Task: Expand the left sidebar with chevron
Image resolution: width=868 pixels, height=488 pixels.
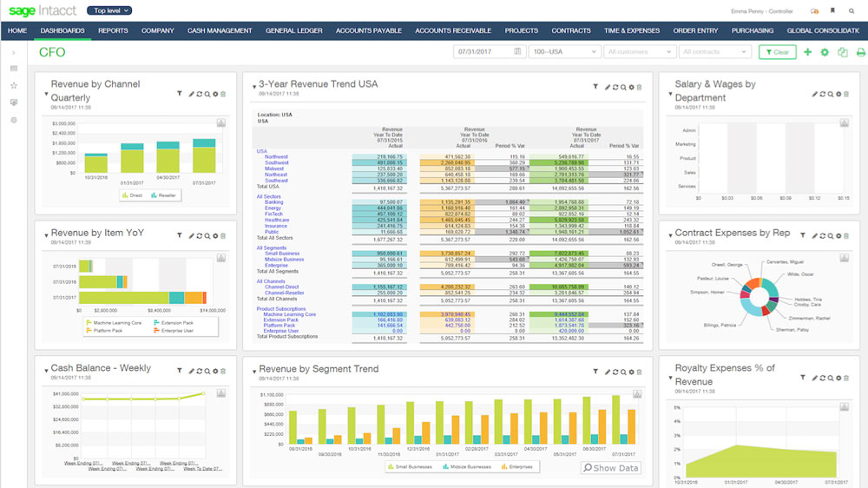Action: tap(14, 53)
